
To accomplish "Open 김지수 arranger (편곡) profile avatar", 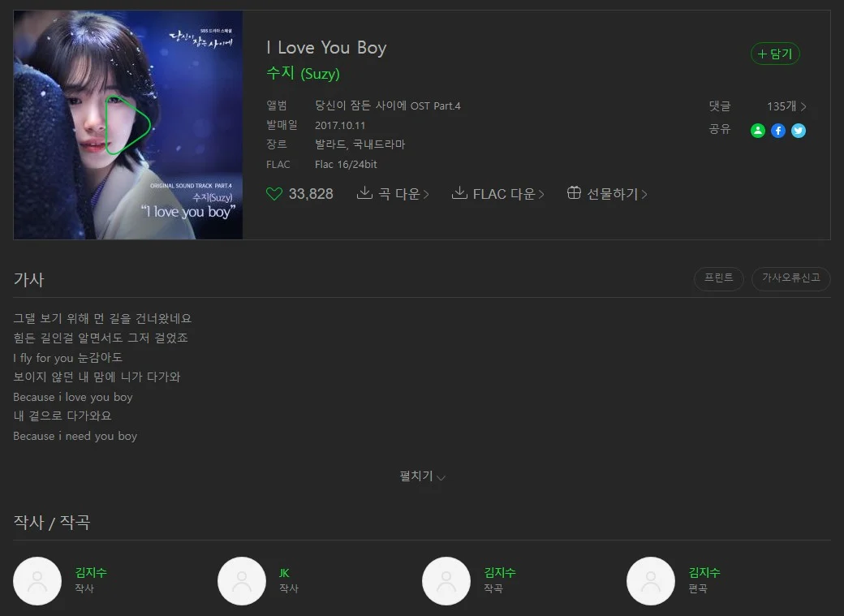I will pos(651,581).
